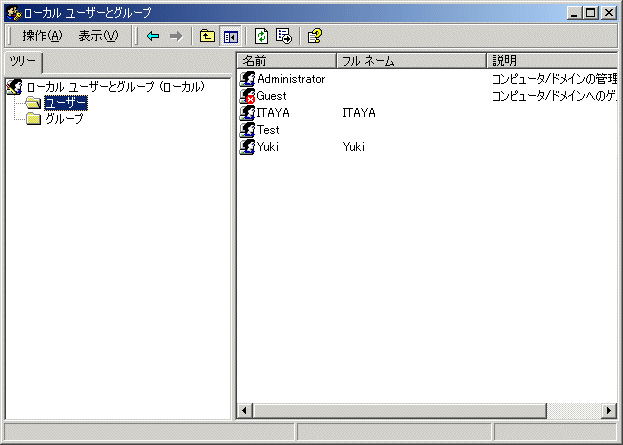The width and height of the screenshot is (623, 445).
Task: Click the root node icon in tree
Action: [x=15, y=87]
